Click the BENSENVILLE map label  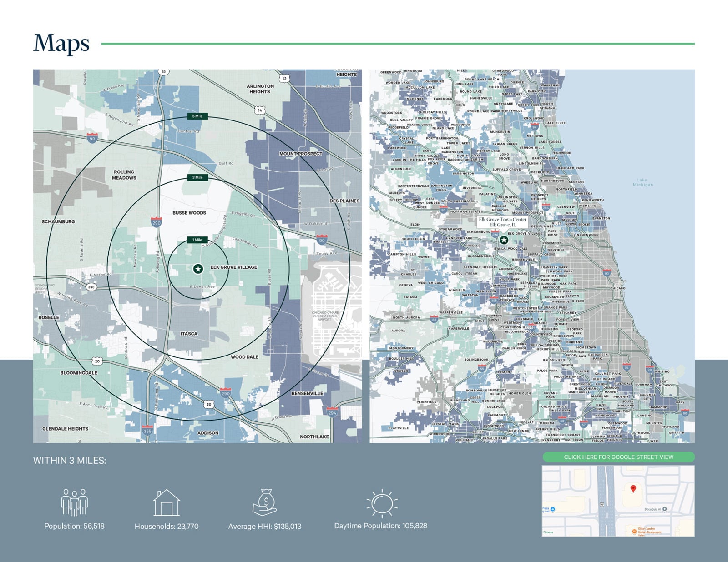[307, 393]
